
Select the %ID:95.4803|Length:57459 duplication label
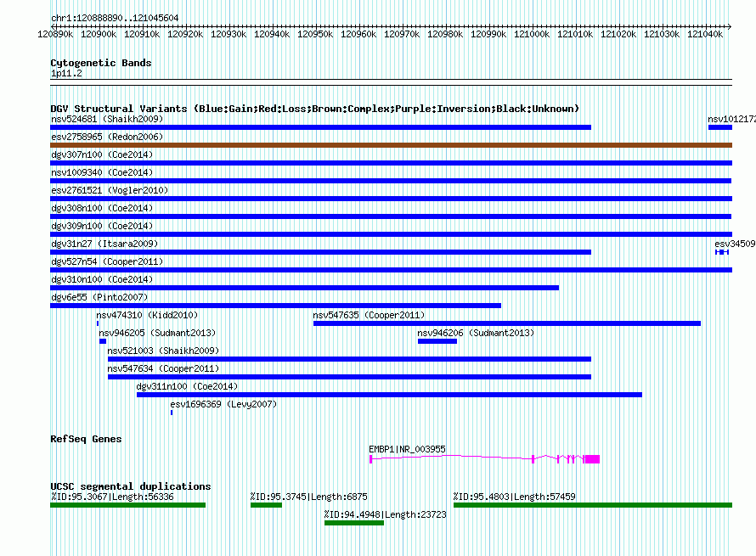pyautogui.click(x=515, y=497)
